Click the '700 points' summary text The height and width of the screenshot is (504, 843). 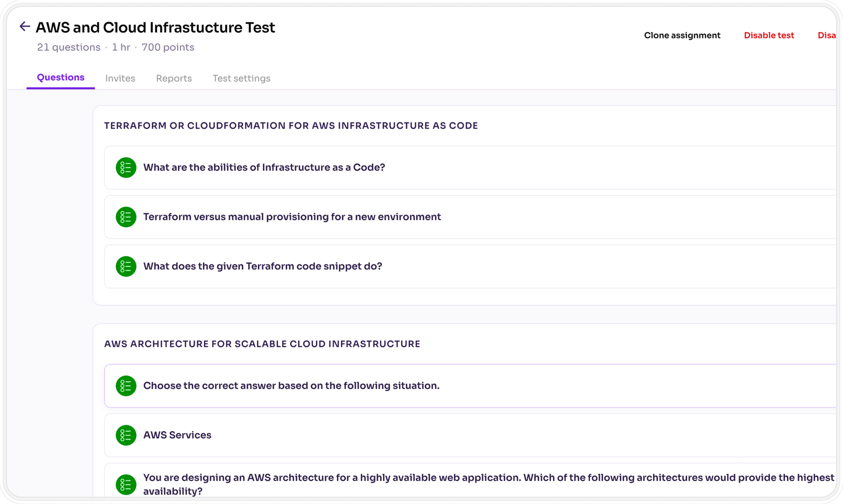coord(168,47)
